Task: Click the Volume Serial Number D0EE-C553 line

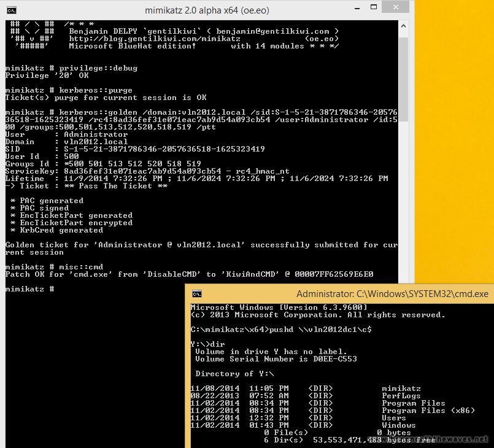Action: (276, 359)
